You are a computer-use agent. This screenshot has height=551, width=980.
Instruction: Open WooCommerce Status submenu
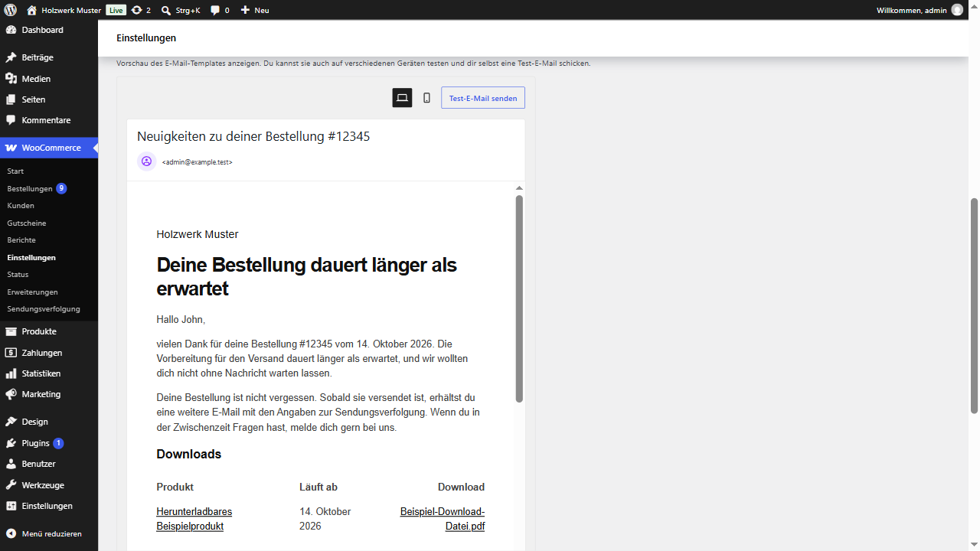pos(49,274)
